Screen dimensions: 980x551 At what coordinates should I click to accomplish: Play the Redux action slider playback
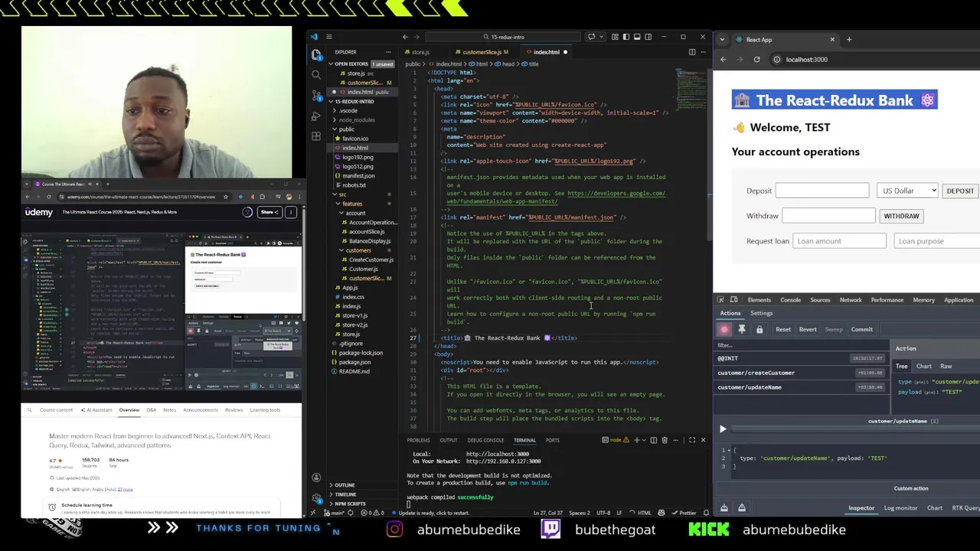[722, 429]
